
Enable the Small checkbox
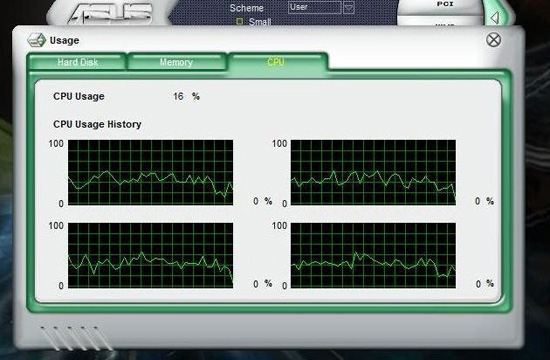tap(240, 22)
